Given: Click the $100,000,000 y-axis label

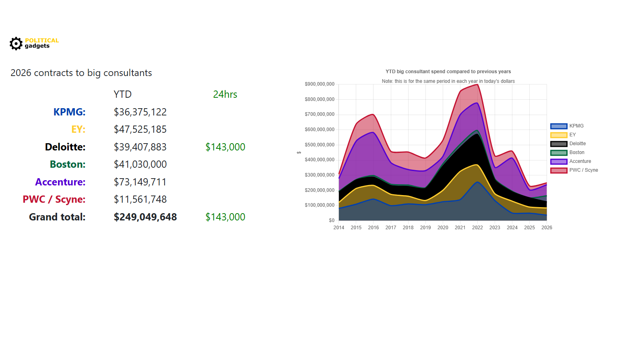Looking at the screenshot, I should 320,205.
